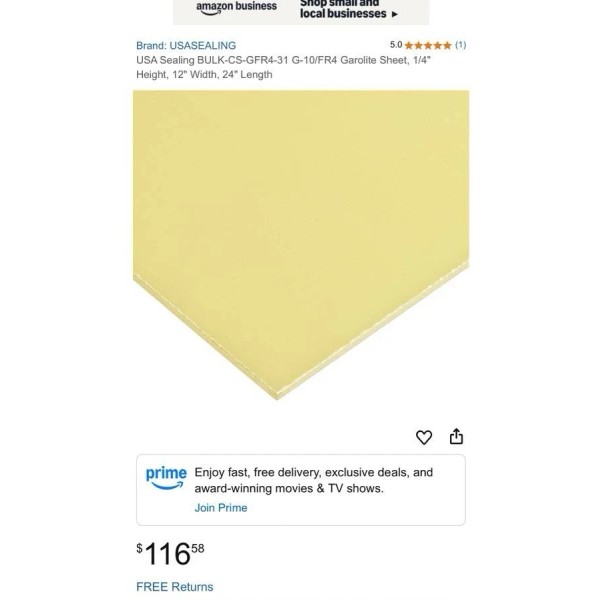Click the fifth orange rating star
Image resolution: width=600 pixels, height=600 pixels.
point(447,46)
